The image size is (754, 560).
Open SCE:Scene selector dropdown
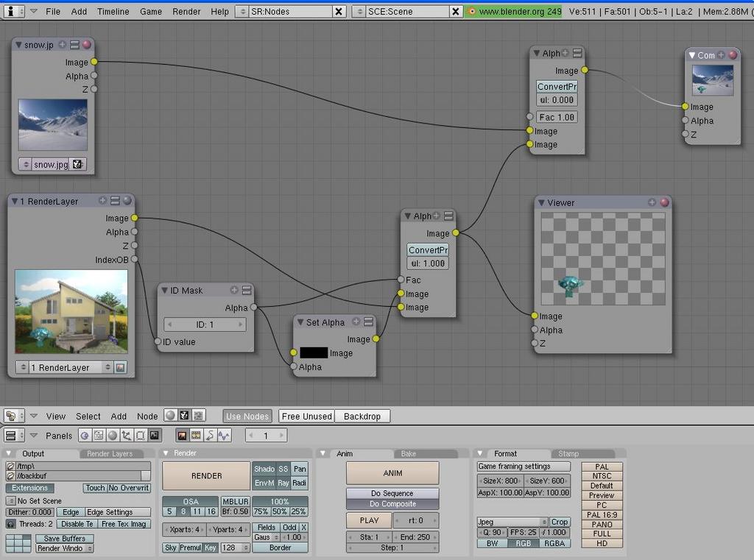pos(359,12)
